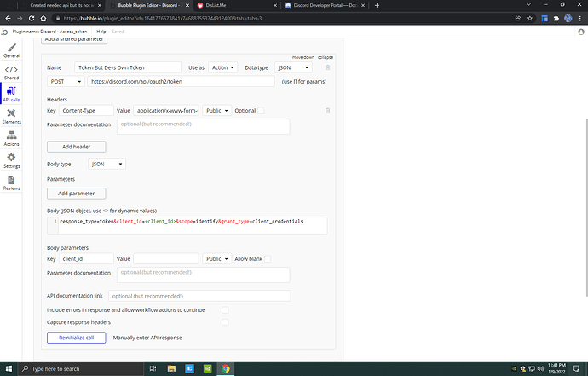This screenshot has width=588, height=376.
Task: Open File Explorer from taskbar
Action: tap(171, 368)
